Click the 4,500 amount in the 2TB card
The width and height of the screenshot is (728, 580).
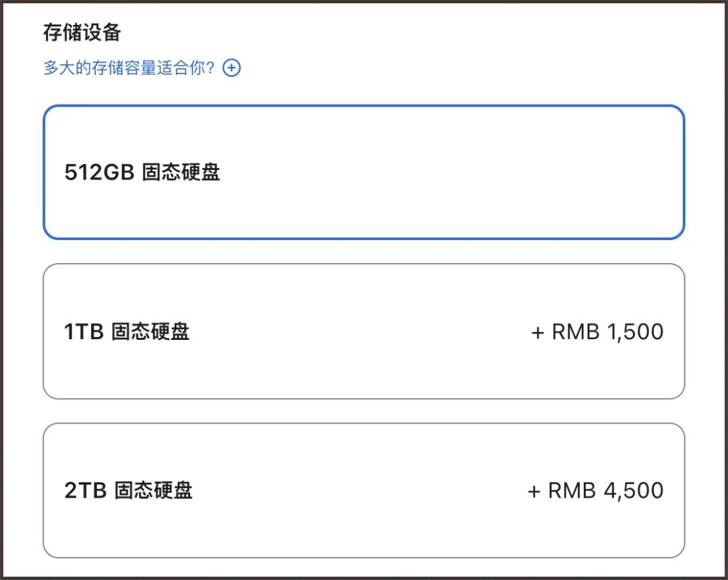(634, 490)
